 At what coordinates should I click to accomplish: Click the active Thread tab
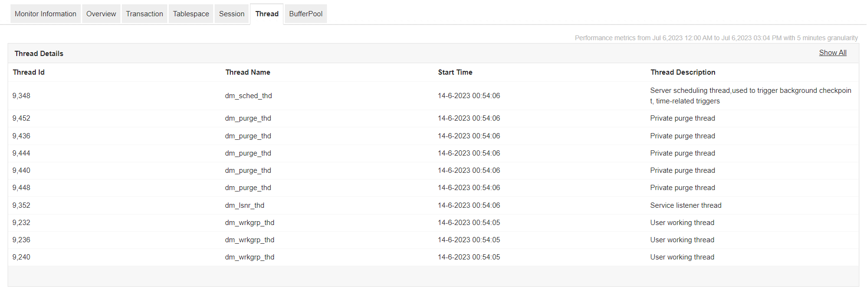[x=267, y=14]
